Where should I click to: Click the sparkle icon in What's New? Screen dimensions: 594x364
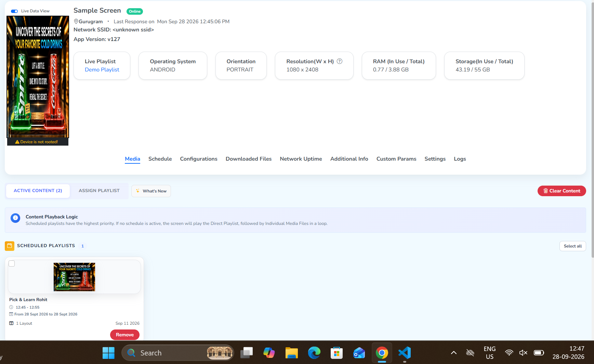click(138, 191)
